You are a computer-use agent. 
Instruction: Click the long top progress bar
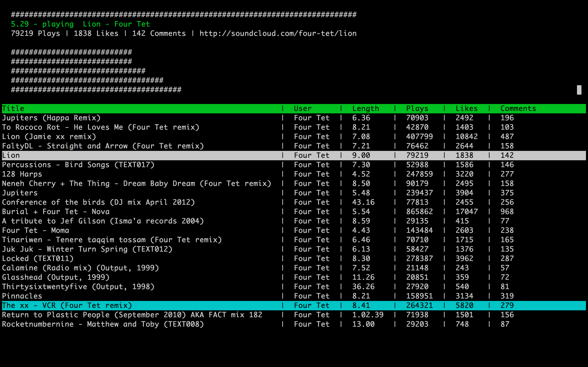point(184,14)
